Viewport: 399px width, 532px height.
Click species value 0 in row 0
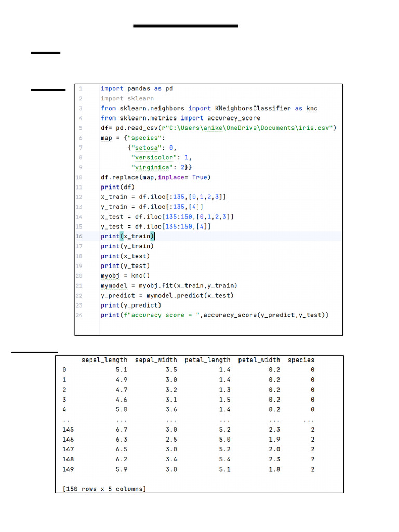tap(312, 370)
